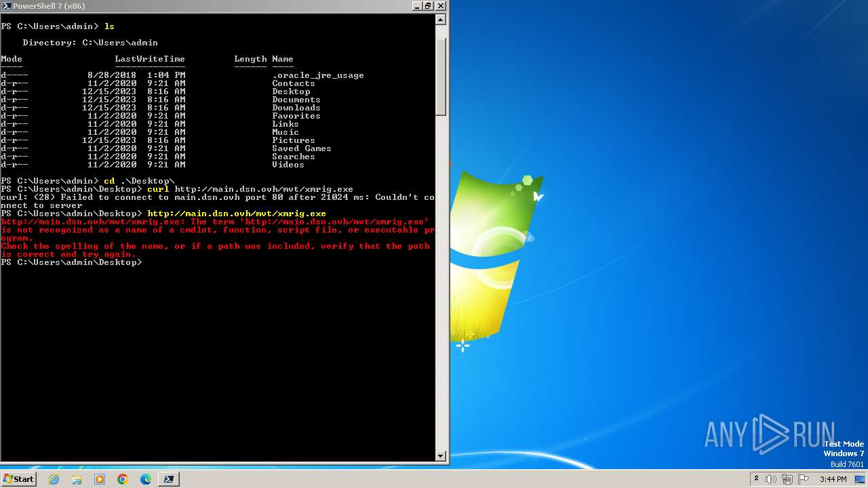This screenshot has height=488, width=868.
Task: Click the Saved Games directory name
Action: pos(302,148)
